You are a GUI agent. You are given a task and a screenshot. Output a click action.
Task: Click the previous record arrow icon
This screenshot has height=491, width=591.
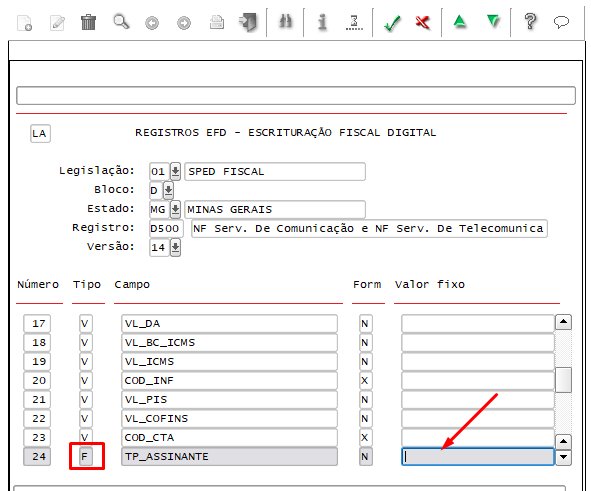click(152, 23)
